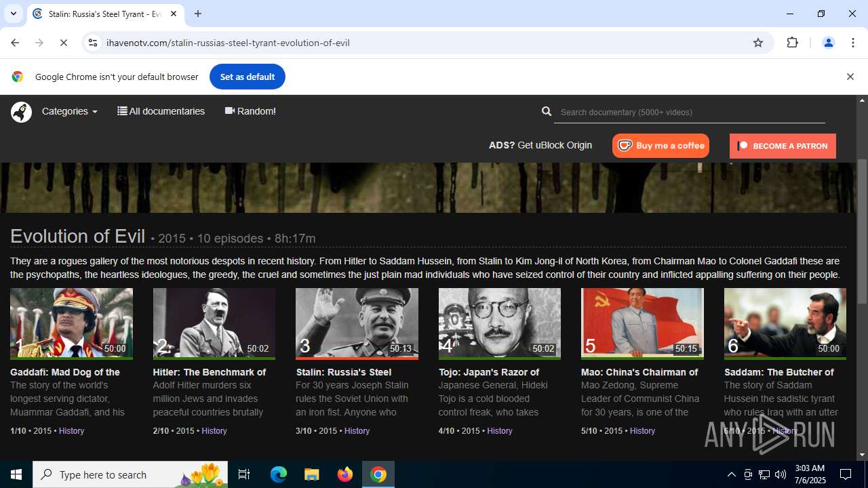
Task: Go back to previous page
Action: point(15,43)
